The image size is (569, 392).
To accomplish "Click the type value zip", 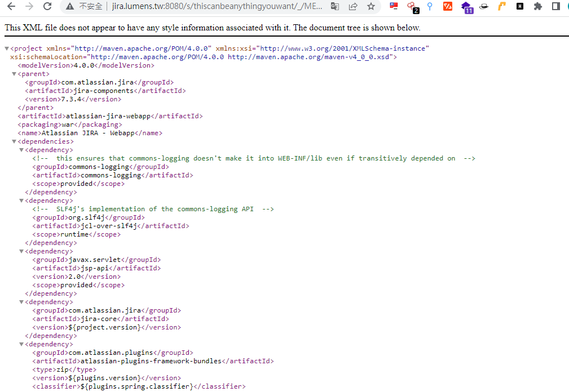I will 63,370.
